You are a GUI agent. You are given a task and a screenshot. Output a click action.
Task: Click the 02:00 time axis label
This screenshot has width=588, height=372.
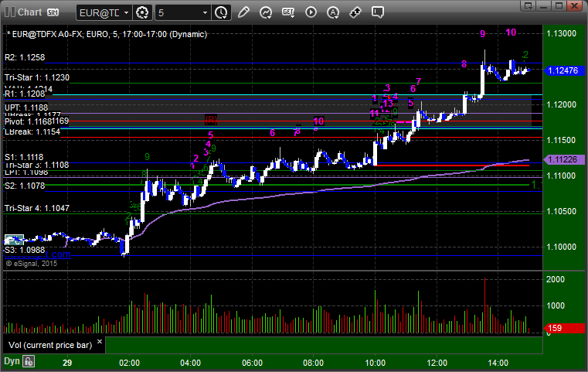[x=129, y=363]
